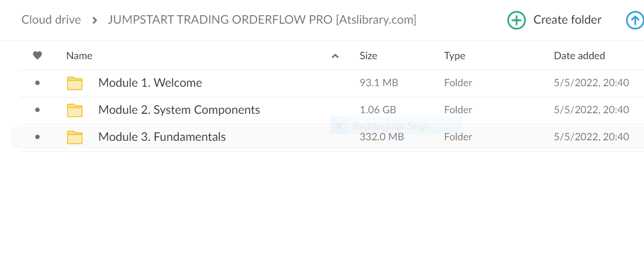The width and height of the screenshot is (644, 258).
Task: Select the Module 2. System Components folder icon
Action: click(75, 110)
